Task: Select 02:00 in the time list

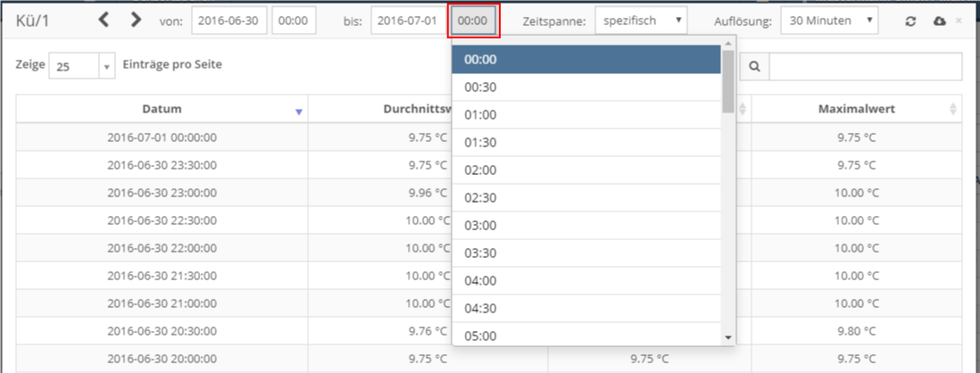Action: pyautogui.click(x=586, y=170)
